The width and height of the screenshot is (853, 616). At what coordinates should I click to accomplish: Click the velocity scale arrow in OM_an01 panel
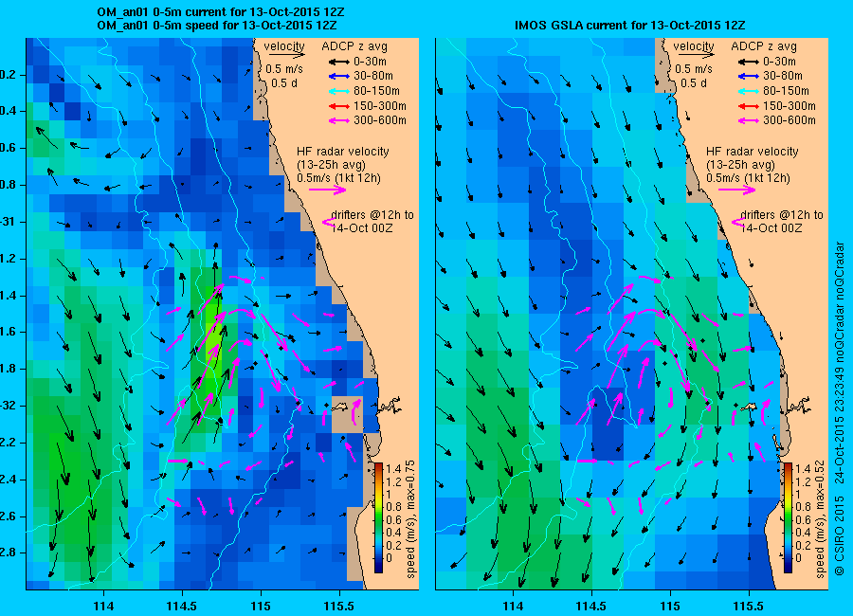pyautogui.click(x=286, y=55)
